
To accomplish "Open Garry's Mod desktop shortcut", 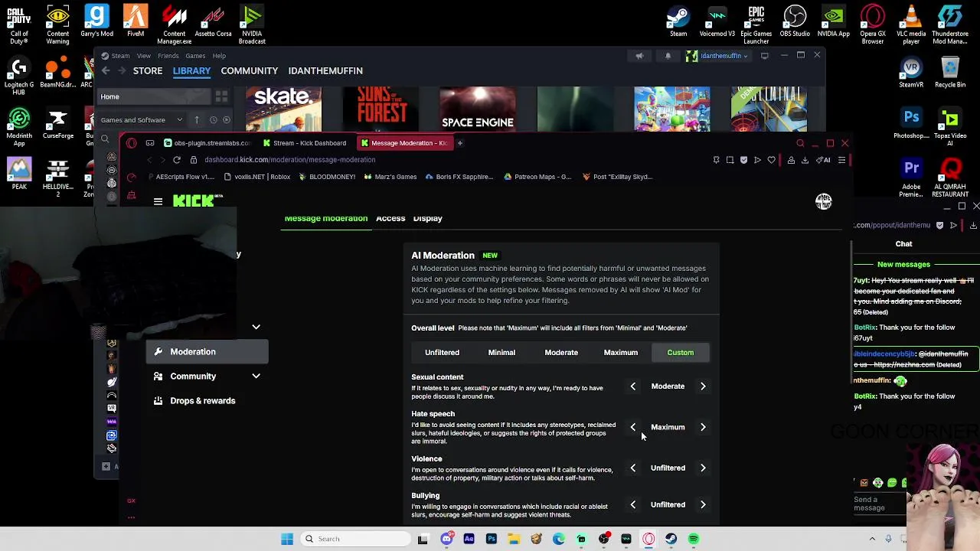I will [x=96, y=21].
